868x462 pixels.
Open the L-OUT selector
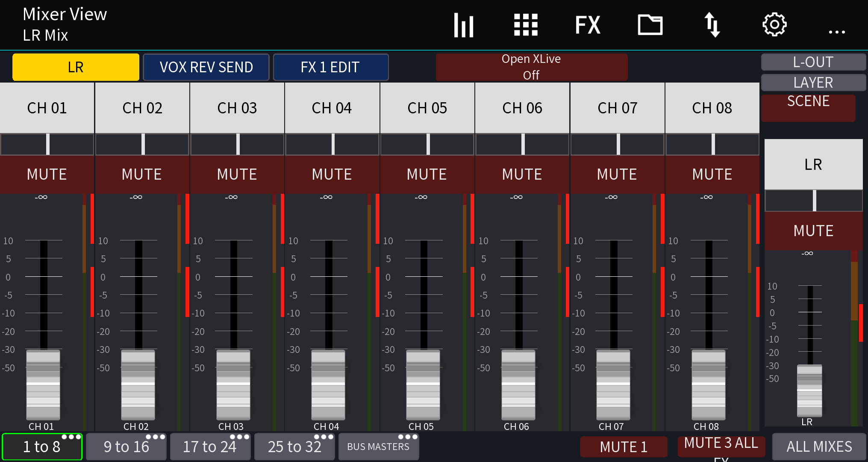point(813,62)
